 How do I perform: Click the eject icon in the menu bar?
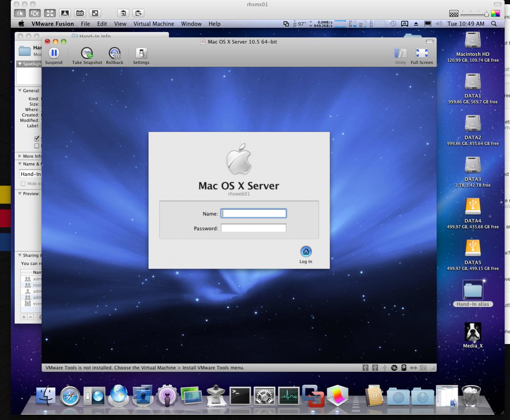[416, 24]
